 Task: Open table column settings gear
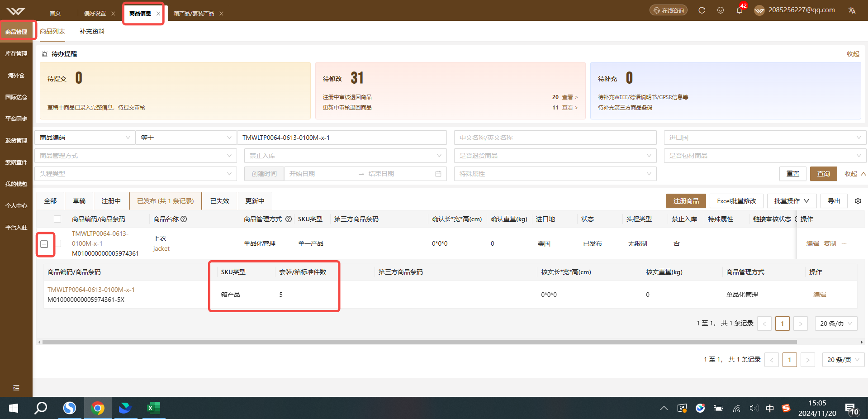[x=858, y=201]
